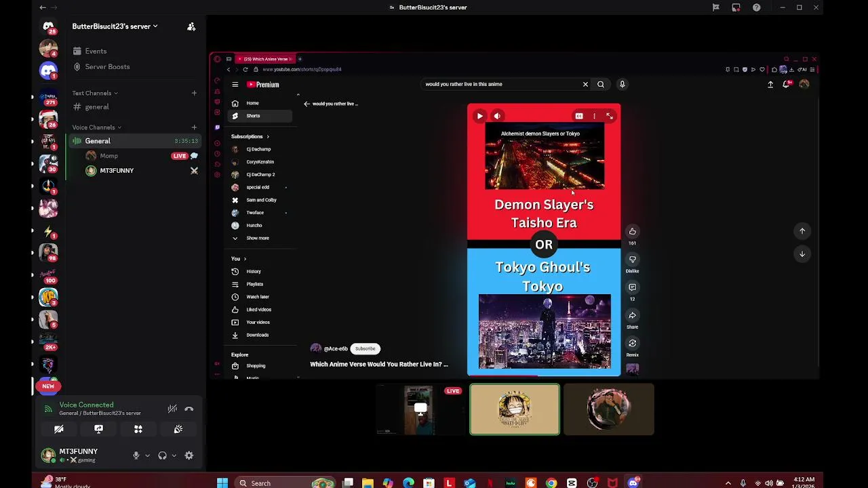This screenshot has height=488, width=868.
Task: Open the CoryxKenshin subscription channel
Action: tap(260, 162)
